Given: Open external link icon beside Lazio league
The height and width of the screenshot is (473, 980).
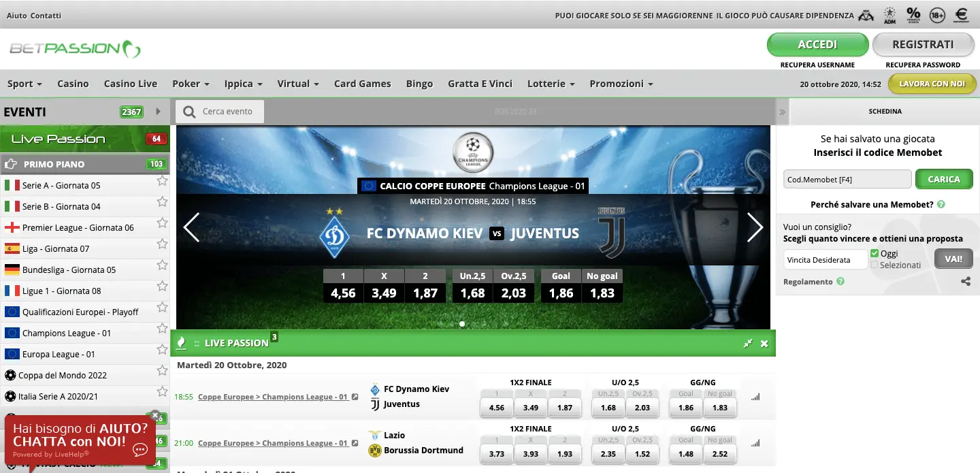Looking at the screenshot, I should pyautogui.click(x=355, y=443).
